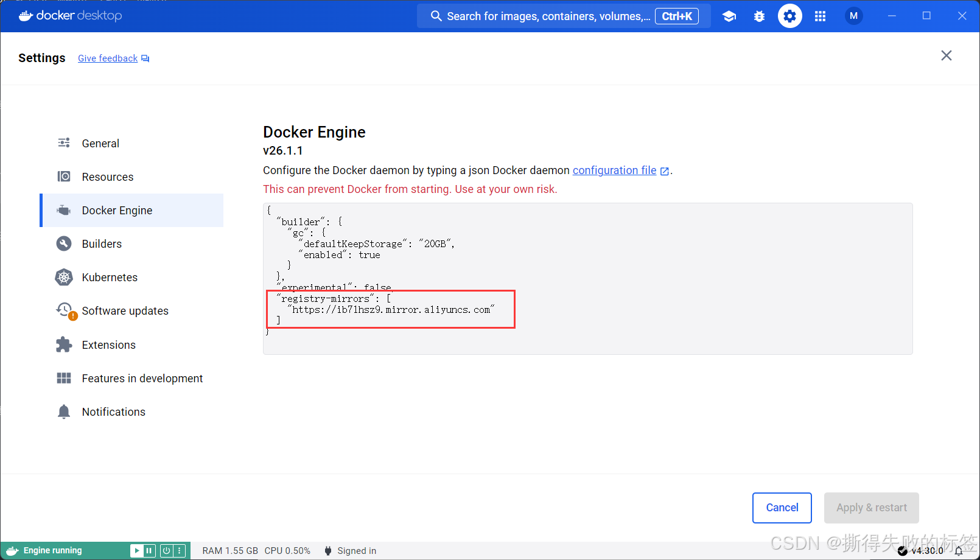Open the Notifications settings section
The height and width of the screenshot is (560, 980).
pyautogui.click(x=132, y=411)
